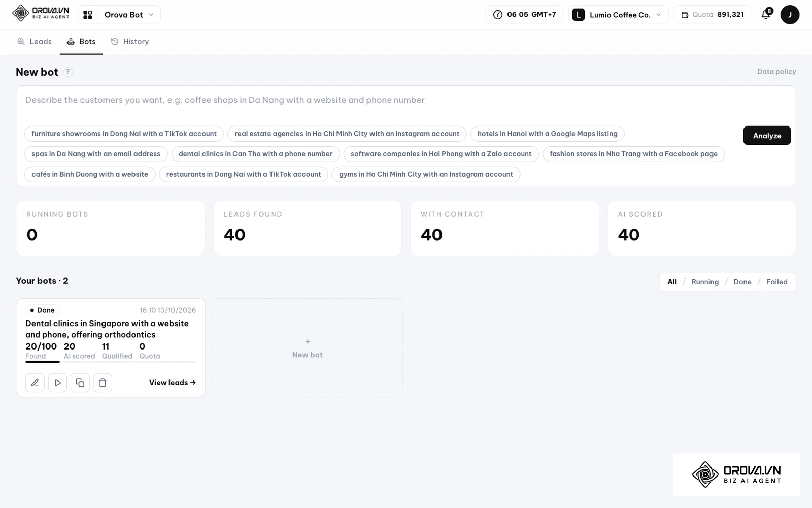Image resolution: width=812 pixels, height=508 pixels.
Task: Select software companies in Hai Phong suggestion
Action: pos(441,154)
